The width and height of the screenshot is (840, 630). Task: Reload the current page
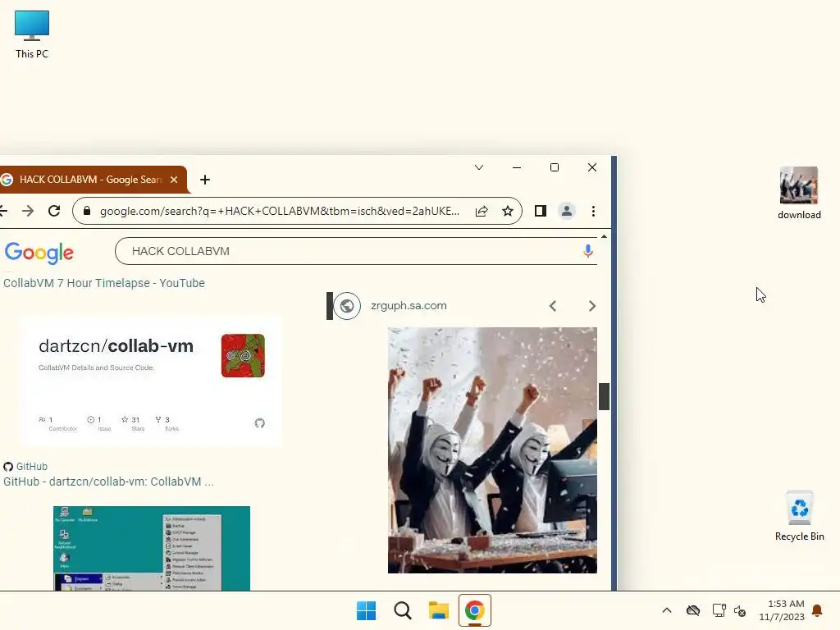(x=54, y=211)
